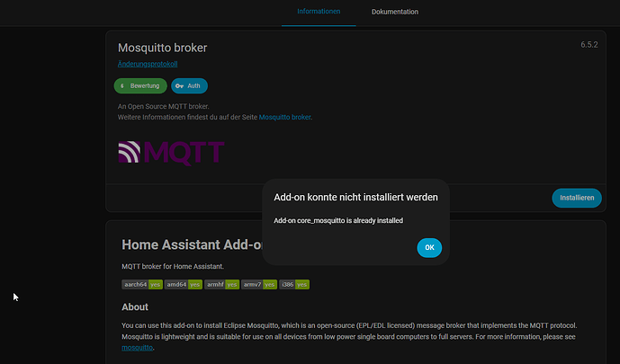Switch to the Informationen tab
This screenshot has width=620, height=364.
[319, 12]
